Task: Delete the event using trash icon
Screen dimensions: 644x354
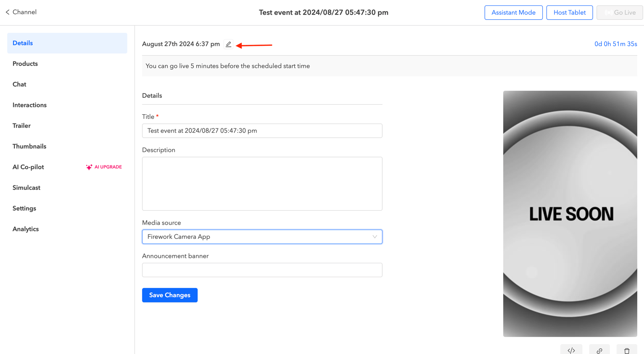Action: [x=627, y=350]
